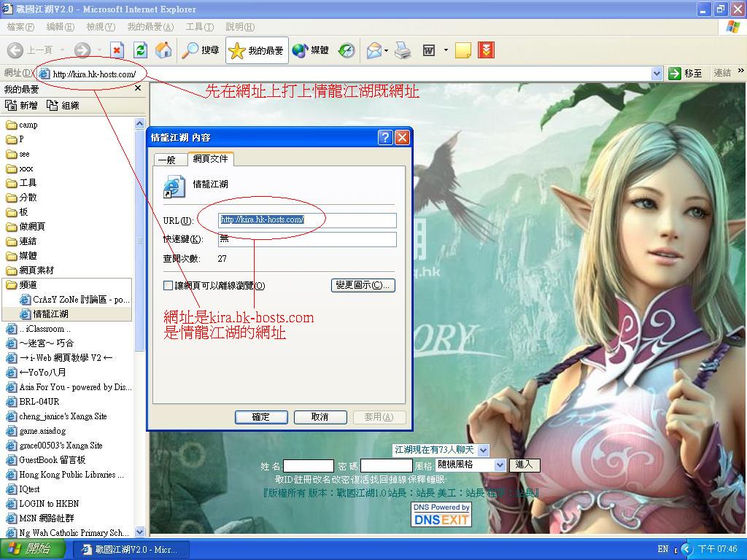Tick the offline browsing checkbox

coord(168,286)
